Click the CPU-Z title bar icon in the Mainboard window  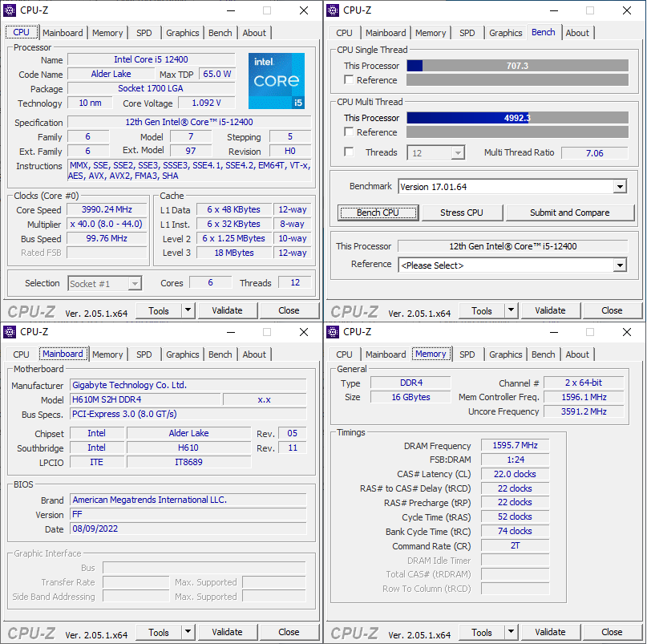(10, 332)
